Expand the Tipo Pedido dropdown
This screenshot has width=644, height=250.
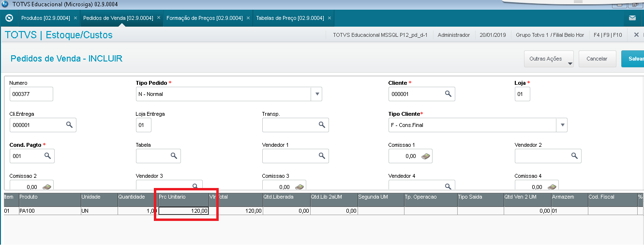(316, 94)
